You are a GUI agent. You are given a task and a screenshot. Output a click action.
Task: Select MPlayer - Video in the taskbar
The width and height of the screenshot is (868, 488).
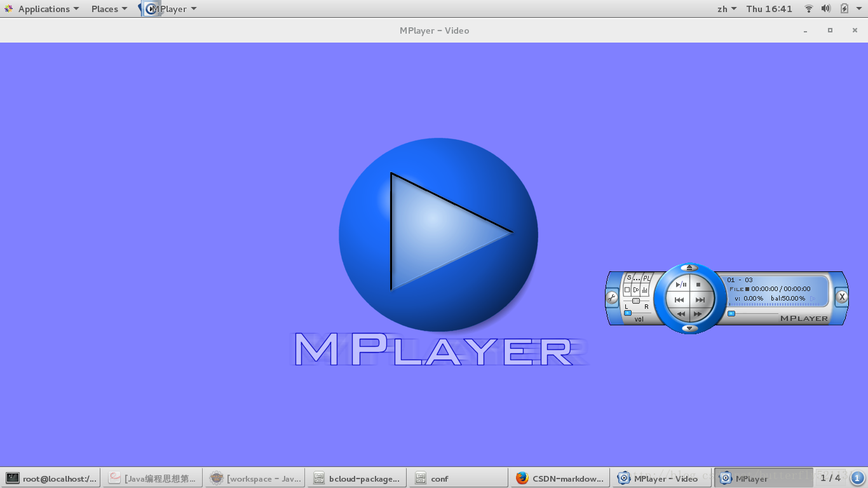point(663,478)
